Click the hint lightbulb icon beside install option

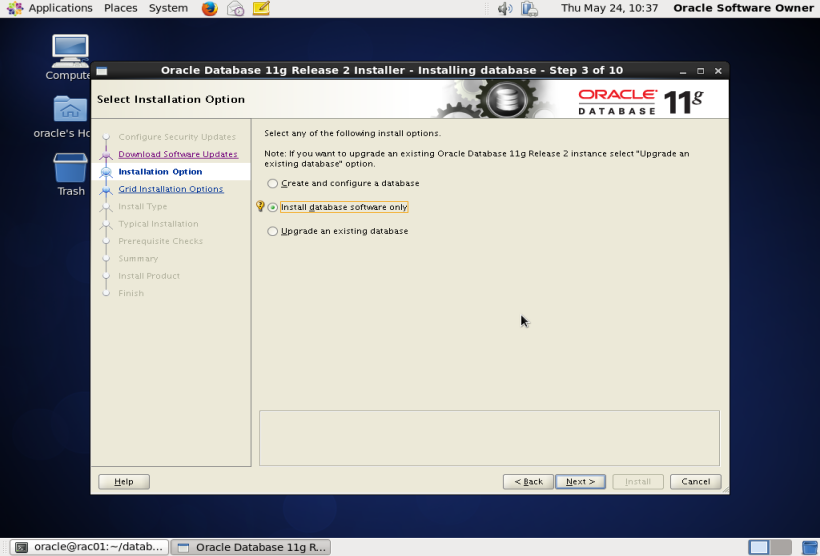(x=260, y=206)
